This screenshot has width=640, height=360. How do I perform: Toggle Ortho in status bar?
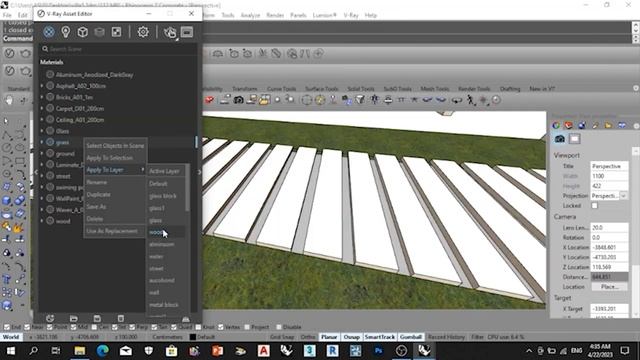coord(308,337)
